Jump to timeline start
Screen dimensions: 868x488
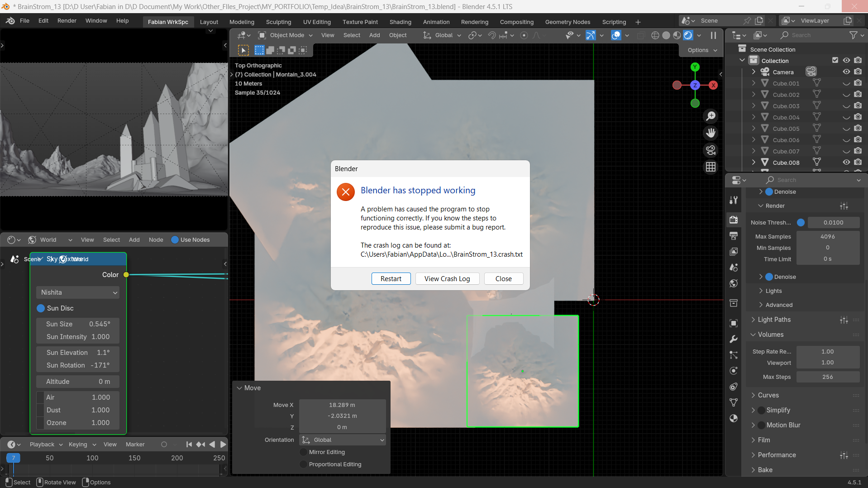click(x=189, y=445)
